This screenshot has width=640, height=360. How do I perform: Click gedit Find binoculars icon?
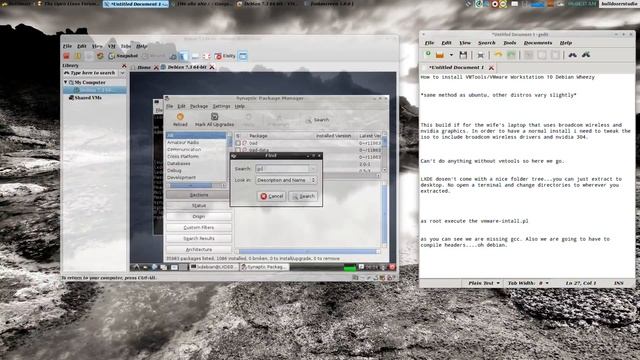coord(573,55)
